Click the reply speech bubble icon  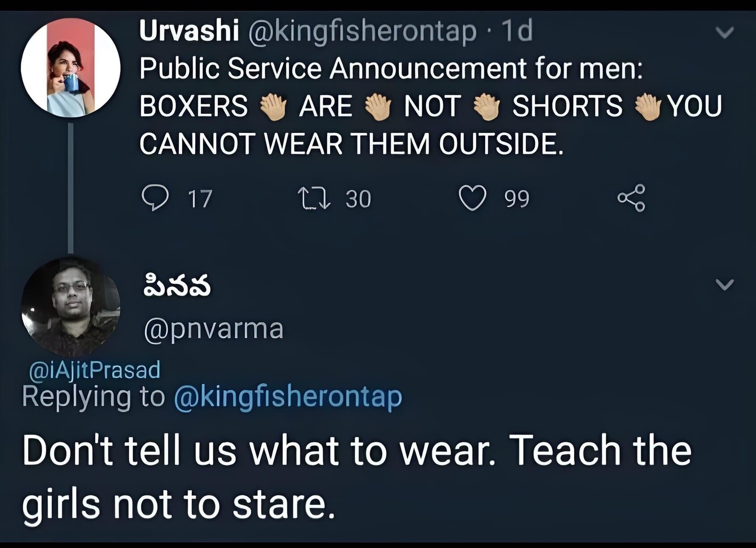click(155, 198)
